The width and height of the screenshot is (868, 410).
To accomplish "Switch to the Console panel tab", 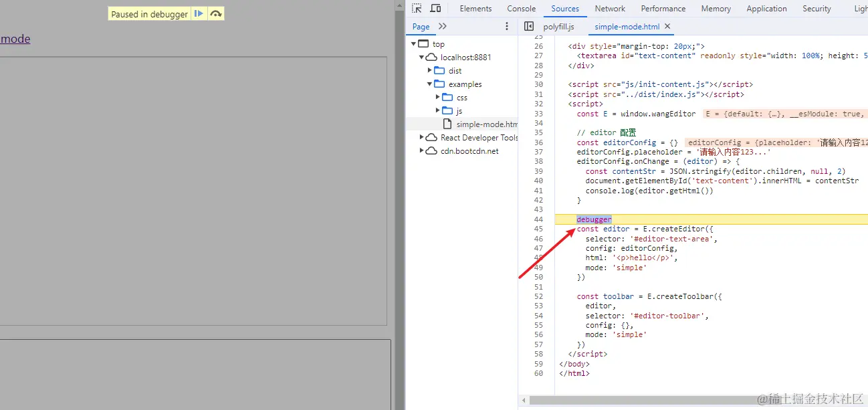I will click(x=522, y=9).
